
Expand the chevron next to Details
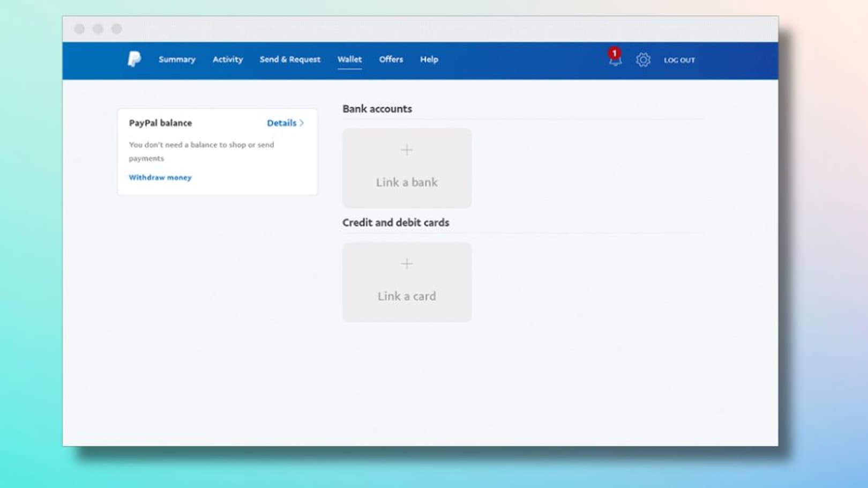click(302, 123)
